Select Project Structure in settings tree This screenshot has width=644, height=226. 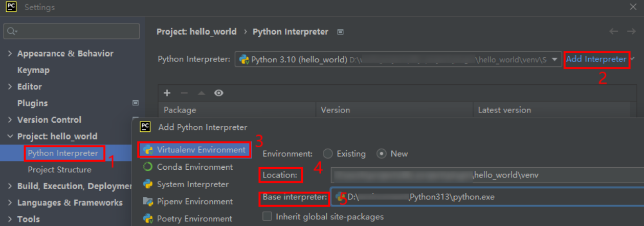[60, 170]
